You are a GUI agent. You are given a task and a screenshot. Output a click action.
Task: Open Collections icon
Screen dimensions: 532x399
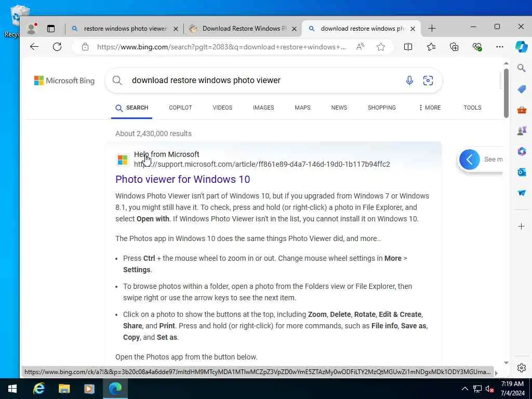tap(454, 47)
